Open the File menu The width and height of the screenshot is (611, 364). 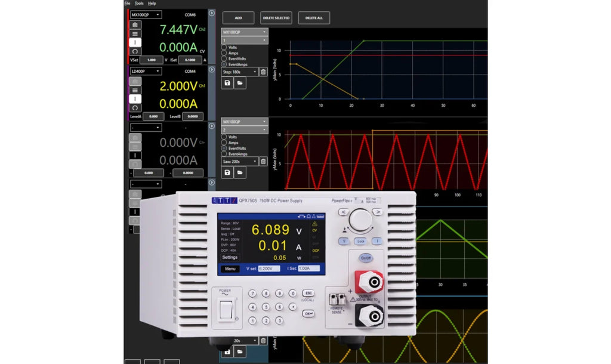127,3
